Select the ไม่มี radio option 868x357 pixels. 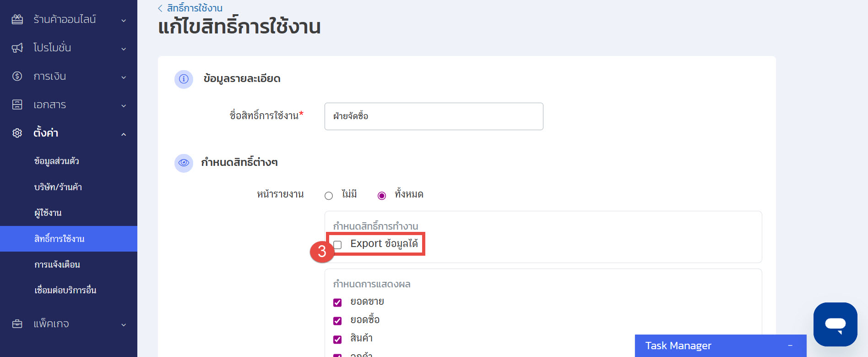click(x=329, y=196)
